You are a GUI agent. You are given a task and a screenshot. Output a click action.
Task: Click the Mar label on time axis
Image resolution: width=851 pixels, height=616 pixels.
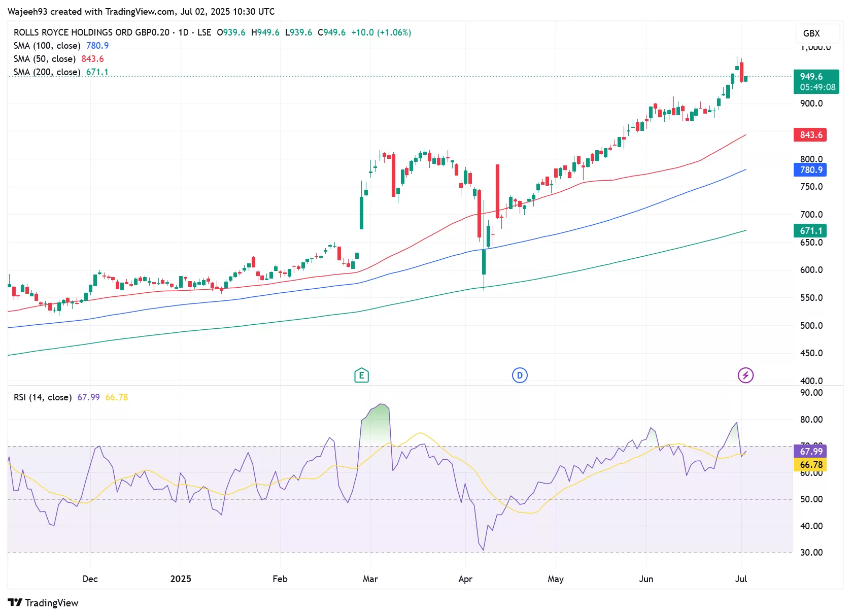(370, 579)
